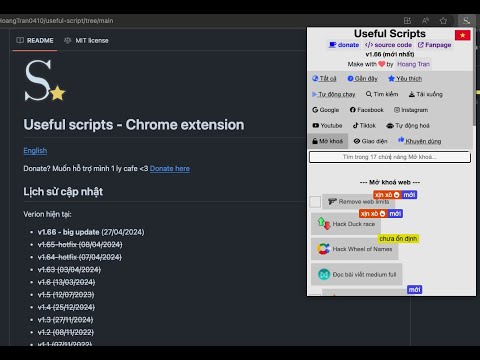Click the Vietnam flag language icon

462,35
